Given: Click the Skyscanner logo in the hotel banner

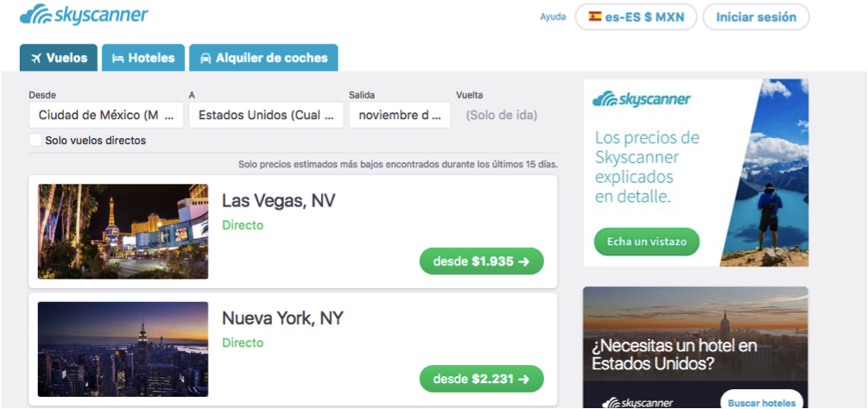Looking at the screenshot, I should (637, 403).
